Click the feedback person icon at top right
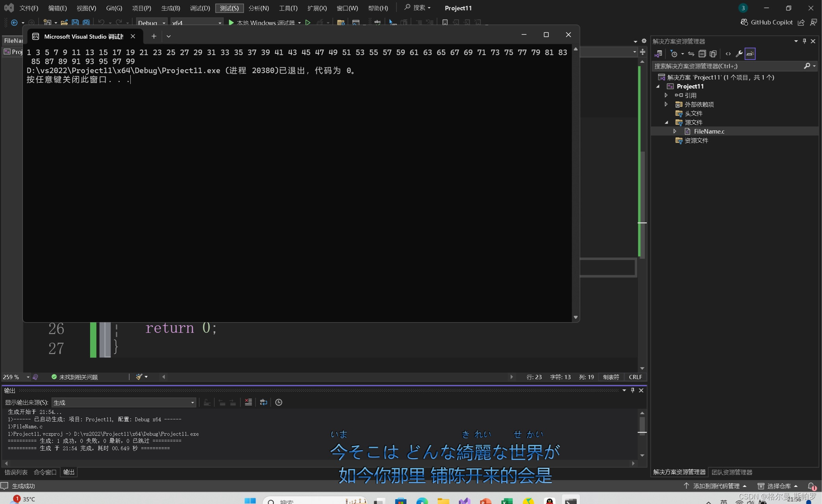 click(x=813, y=22)
